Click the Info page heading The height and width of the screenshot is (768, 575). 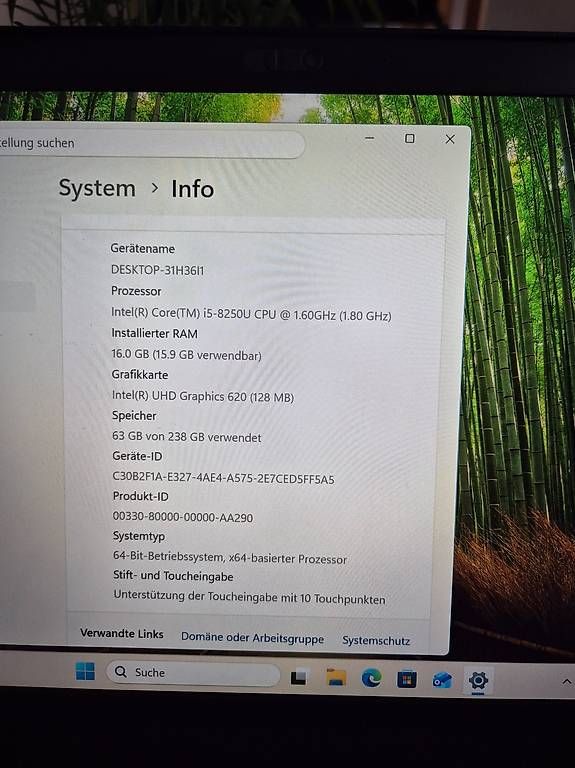pyautogui.click(x=192, y=189)
